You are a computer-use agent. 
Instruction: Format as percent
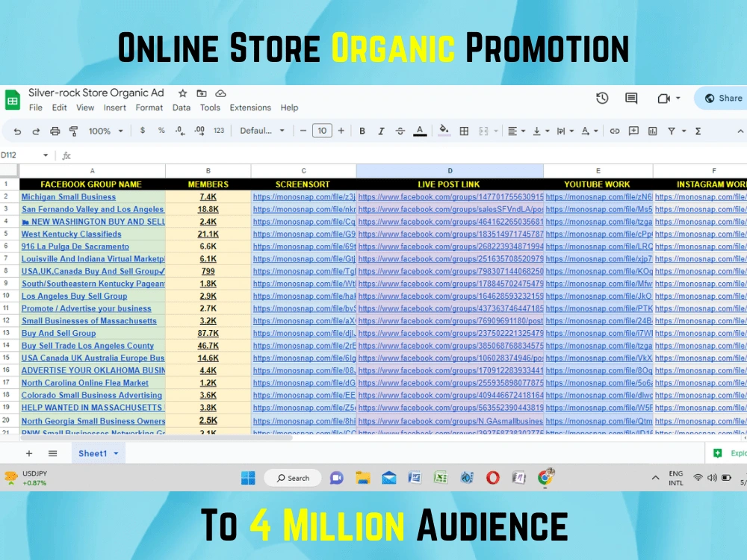(161, 131)
